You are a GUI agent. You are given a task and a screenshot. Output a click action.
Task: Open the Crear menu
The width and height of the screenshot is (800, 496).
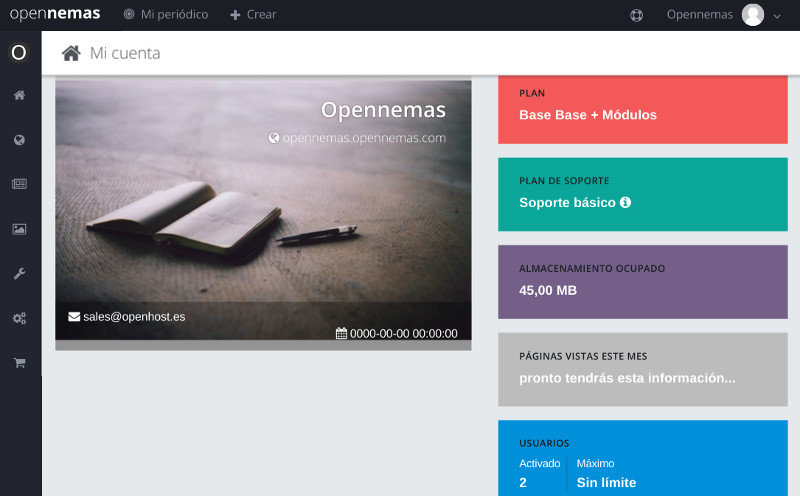[253, 14]
